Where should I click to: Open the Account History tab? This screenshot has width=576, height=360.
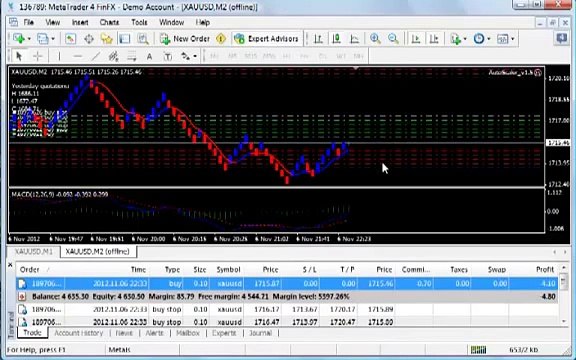(x=79, y=333)
